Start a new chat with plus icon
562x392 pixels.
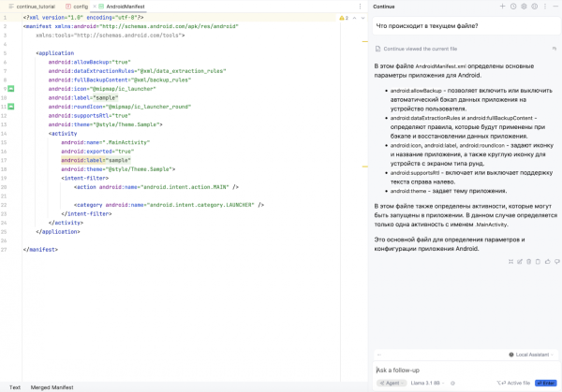pos(501,7)
